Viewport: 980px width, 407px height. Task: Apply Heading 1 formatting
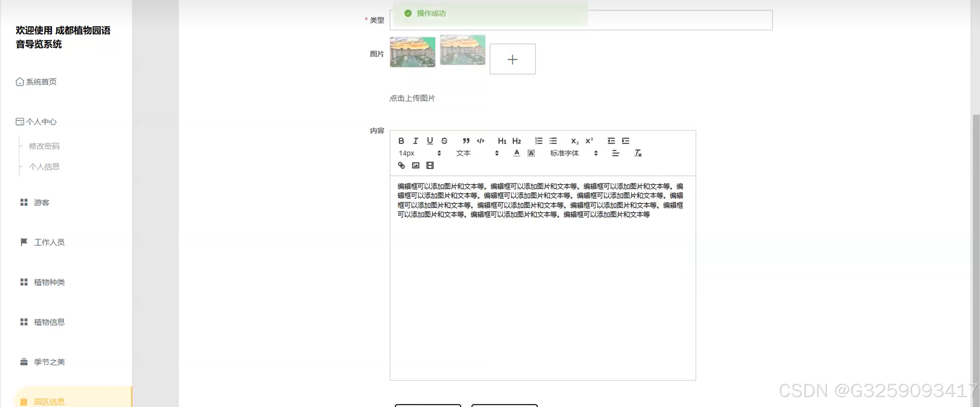pos(502,141)
